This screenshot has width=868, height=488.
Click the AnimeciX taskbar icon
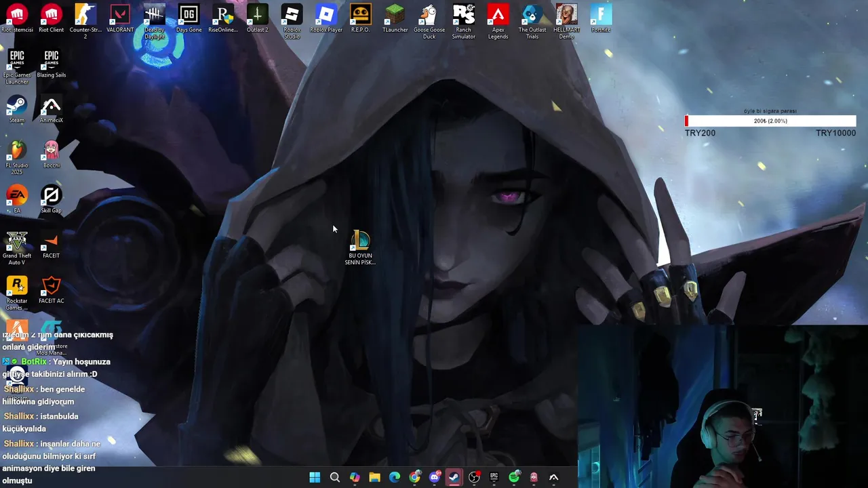point(554,477)
